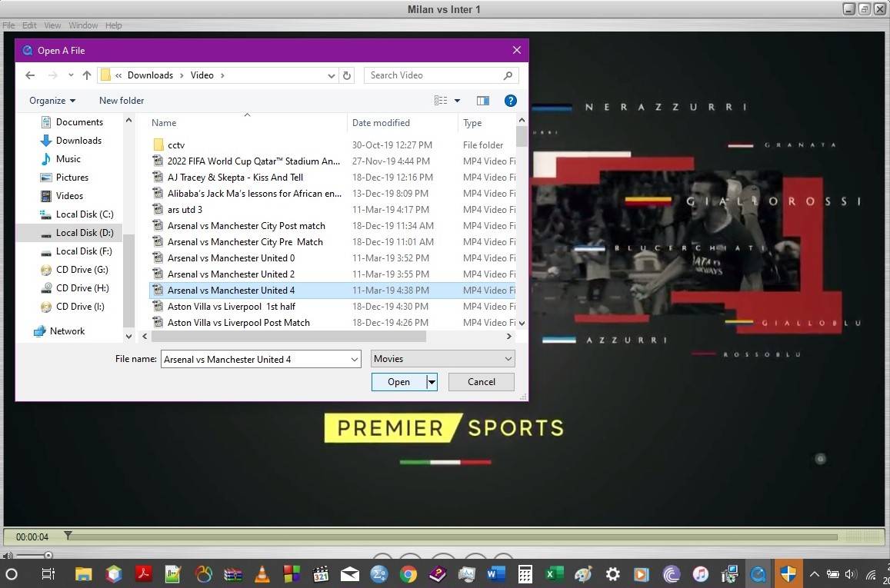
Task: Toggle the preview pane icon
Action: 482,101
